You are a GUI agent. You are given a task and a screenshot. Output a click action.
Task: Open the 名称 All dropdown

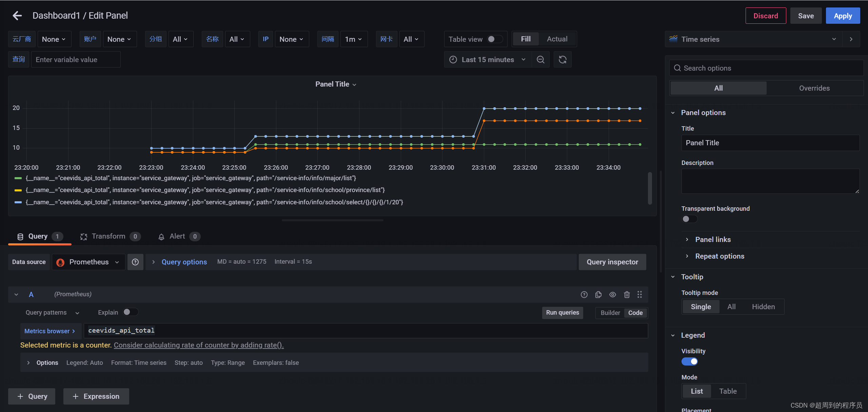(x=237, y=39)
